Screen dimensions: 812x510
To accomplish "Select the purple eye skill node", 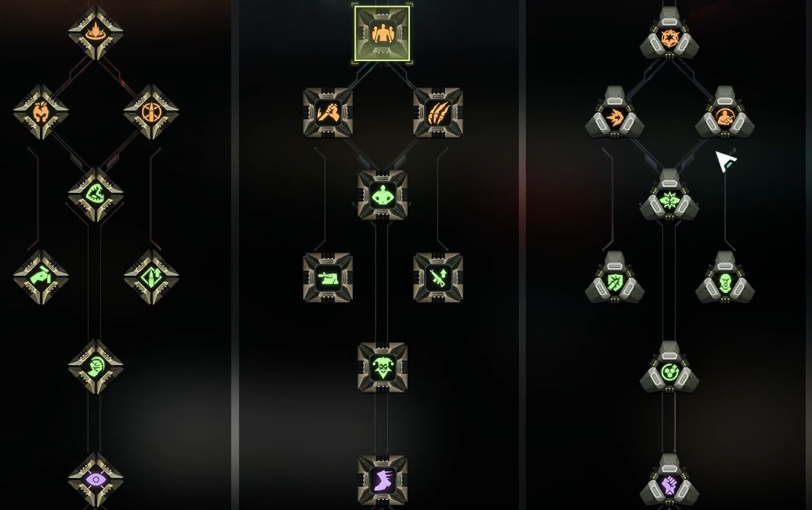I will point(96,480).
